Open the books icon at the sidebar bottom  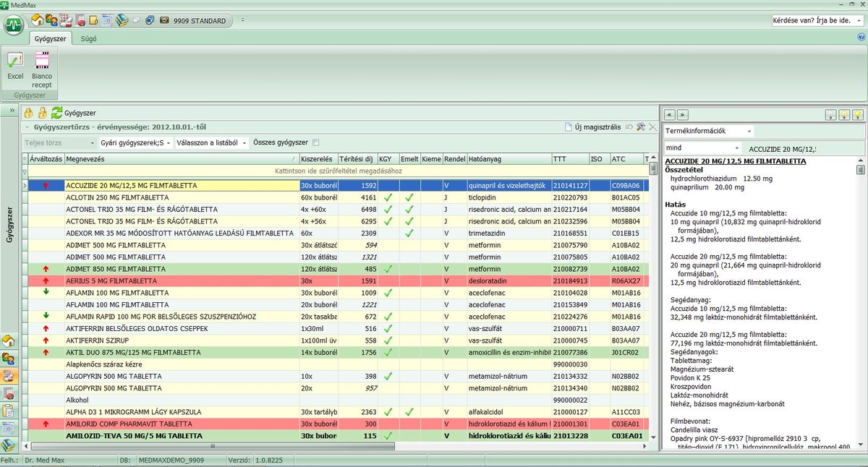pyautogui.click(x=9, y=445)
